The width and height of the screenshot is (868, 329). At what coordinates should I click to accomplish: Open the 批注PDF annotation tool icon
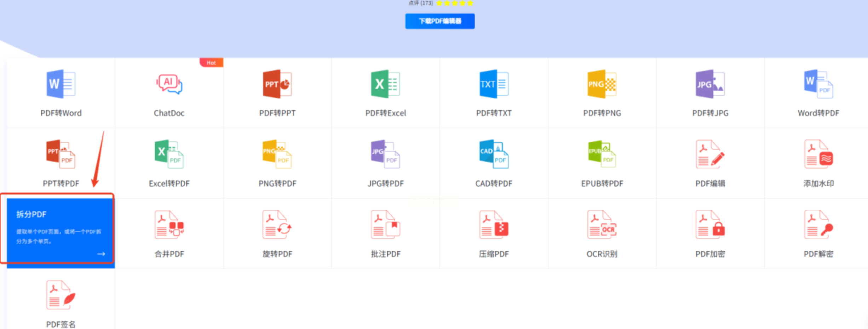386,225
